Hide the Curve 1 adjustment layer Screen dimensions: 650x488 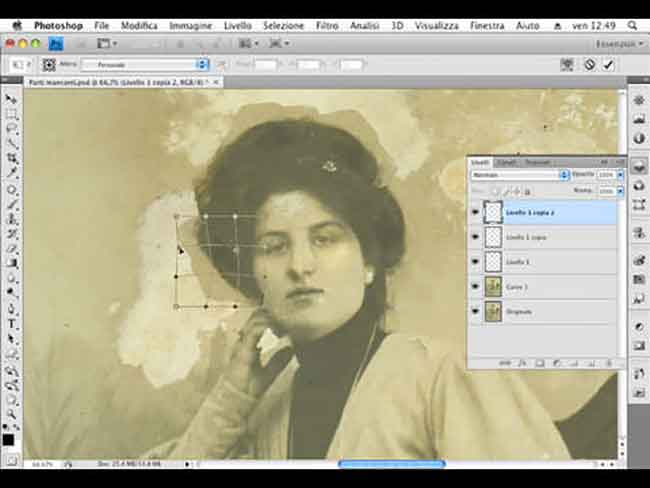475,286
